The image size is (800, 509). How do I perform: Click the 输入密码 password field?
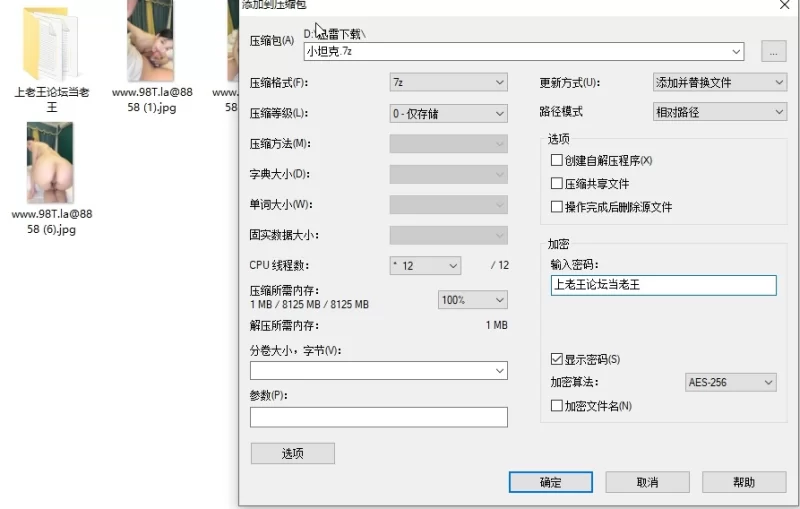tap(664, 285)
